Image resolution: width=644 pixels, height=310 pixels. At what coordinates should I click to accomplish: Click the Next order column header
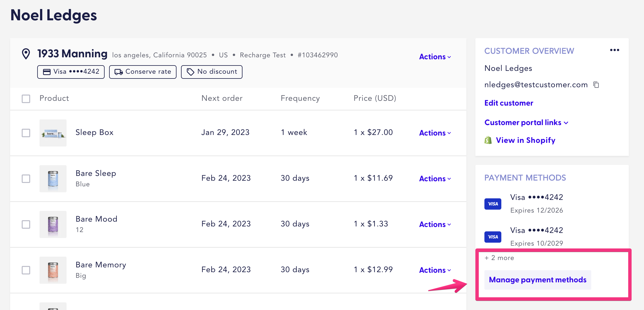click(x=222, y=98)
